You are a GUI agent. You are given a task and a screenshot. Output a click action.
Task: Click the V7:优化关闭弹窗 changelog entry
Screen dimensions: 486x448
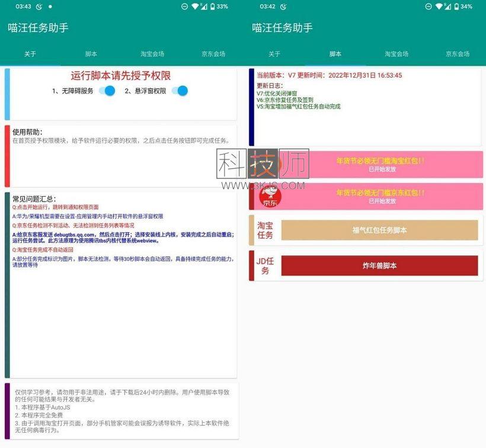point(277,93)
